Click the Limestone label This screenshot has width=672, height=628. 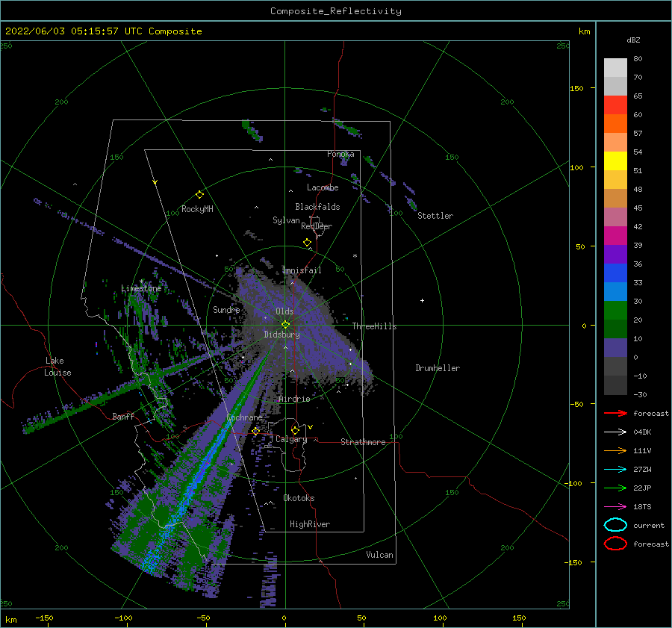[141, 288]
